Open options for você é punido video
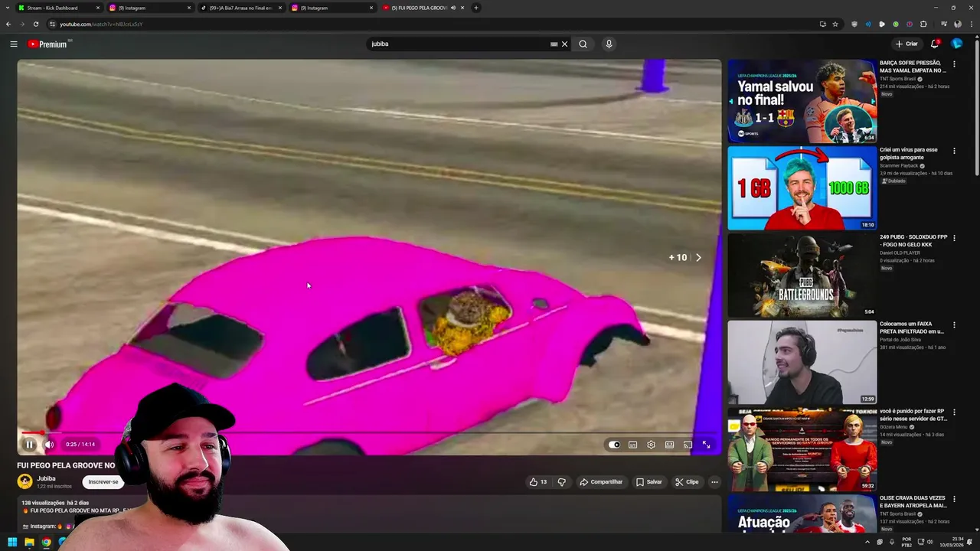 coord(954,412)
